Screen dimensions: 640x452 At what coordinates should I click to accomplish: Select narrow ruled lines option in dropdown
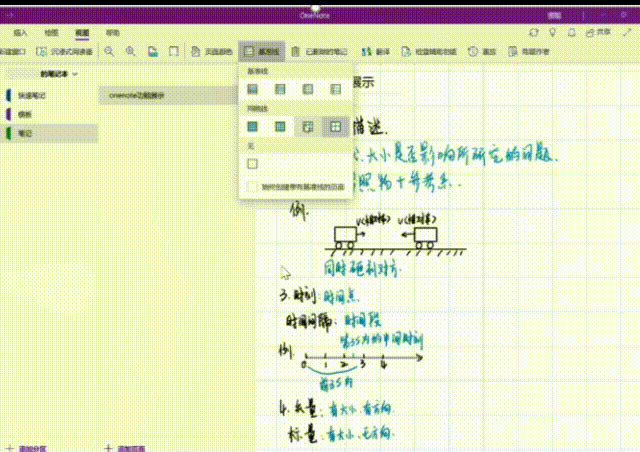[x=253, y=89]
